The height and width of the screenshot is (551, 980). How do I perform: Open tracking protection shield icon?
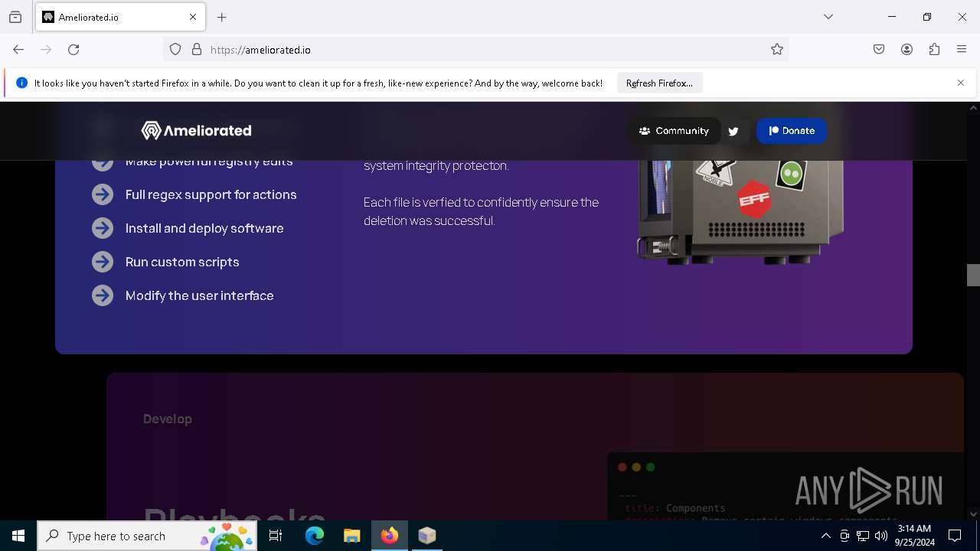tap(175, 50)
